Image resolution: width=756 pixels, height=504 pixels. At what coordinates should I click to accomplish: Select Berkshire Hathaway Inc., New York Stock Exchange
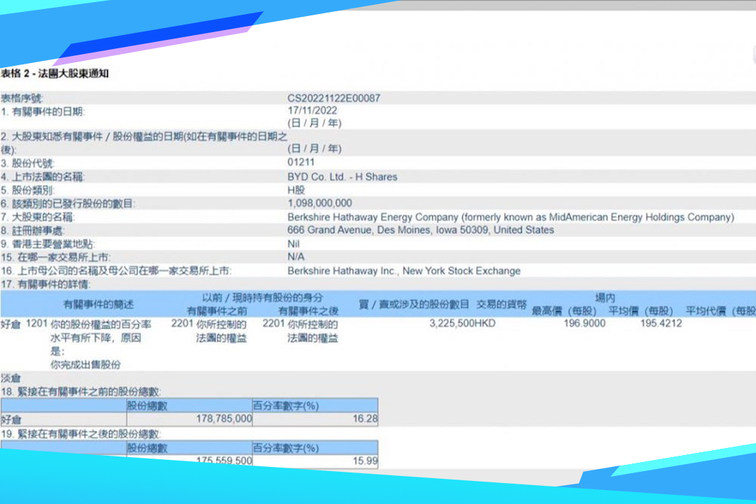[x=404, y=271]
